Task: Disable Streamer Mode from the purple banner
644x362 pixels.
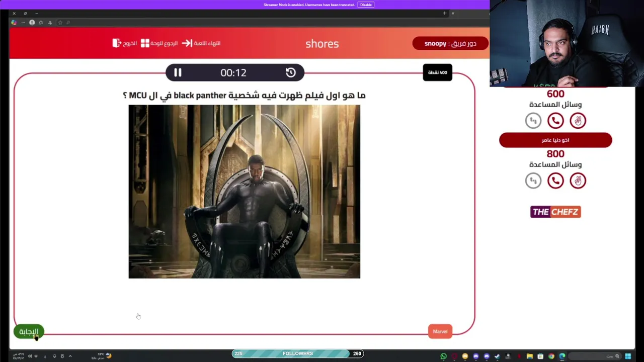Action: pyautogui.click(x=366, y=5)
